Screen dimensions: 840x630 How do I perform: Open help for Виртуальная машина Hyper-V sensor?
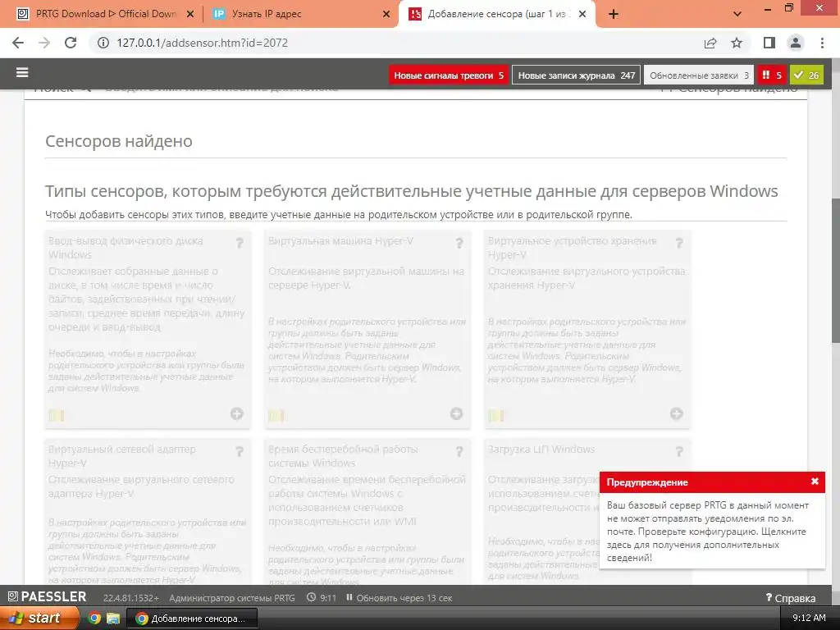[459, 243]
